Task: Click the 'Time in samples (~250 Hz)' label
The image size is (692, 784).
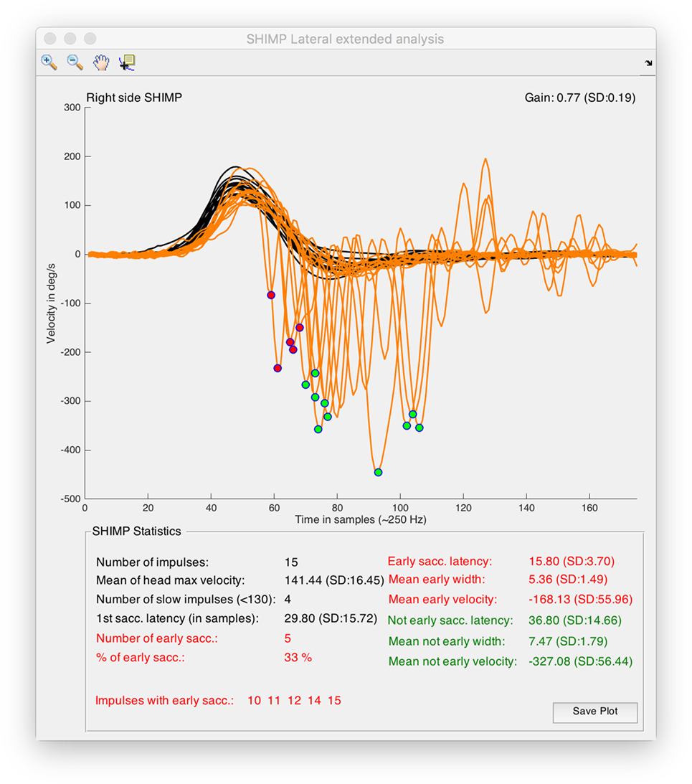Action: [x=361, y=519]
